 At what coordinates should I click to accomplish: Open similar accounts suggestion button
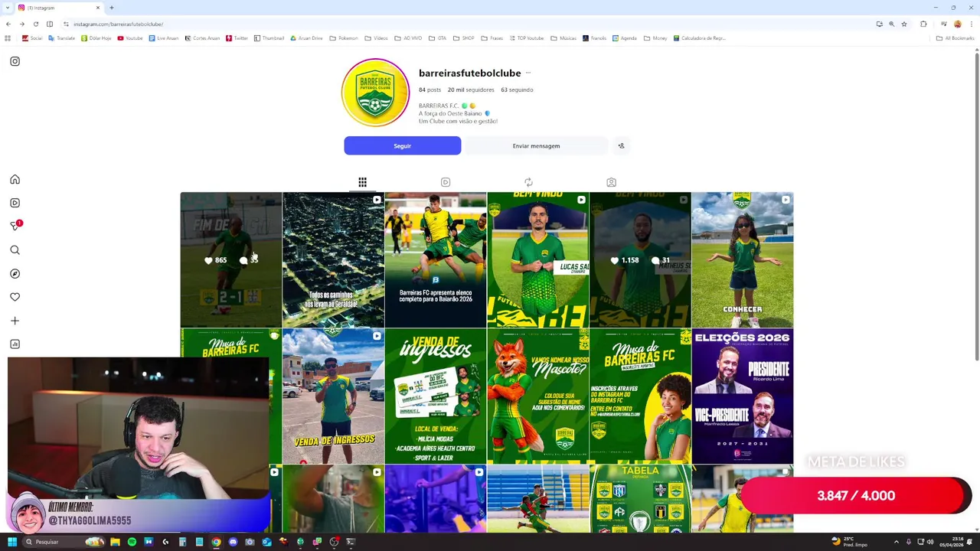pos(621,145)
